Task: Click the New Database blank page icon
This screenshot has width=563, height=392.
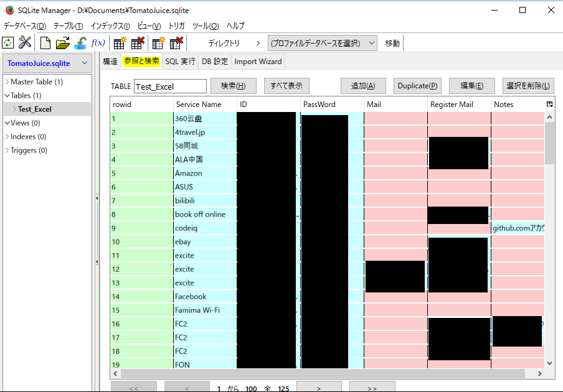Action: click(x=45, y=43)
